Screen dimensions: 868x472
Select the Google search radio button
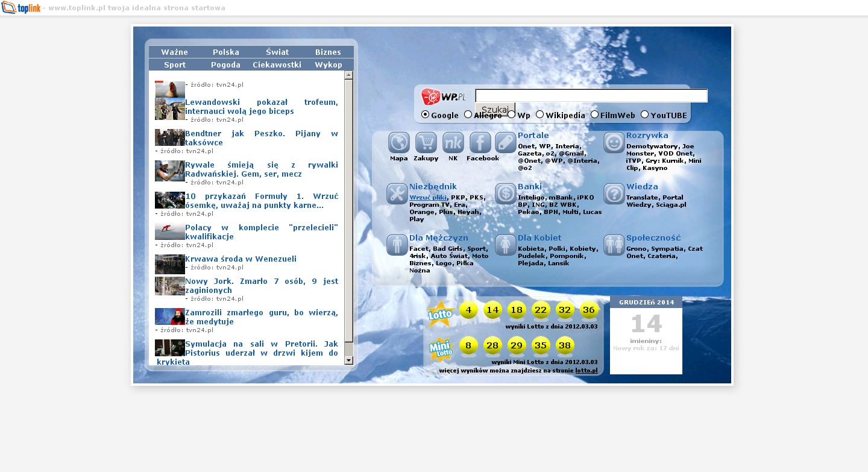pos(426,115)
